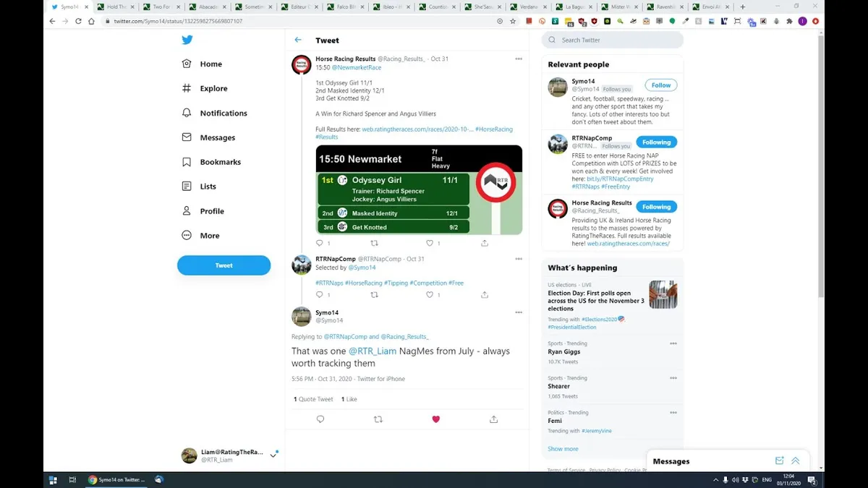Toggle Following for RTRNapComp
Viewport: 868px width, 488px height.
pos(656,142)
